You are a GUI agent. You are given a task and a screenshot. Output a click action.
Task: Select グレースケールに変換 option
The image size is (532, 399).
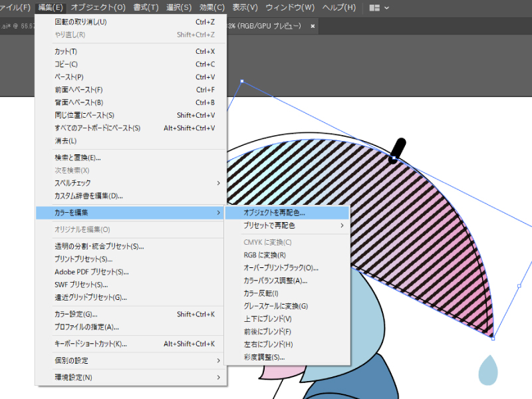(x=275, y=306)
